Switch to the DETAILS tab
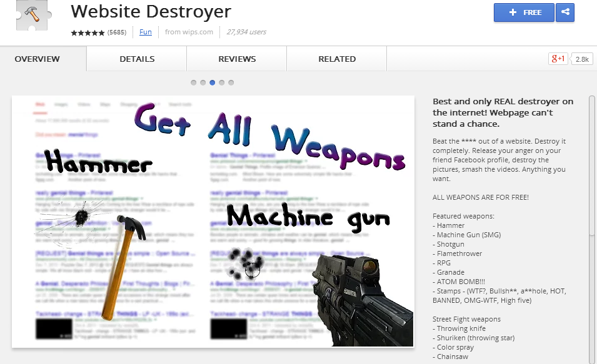This screenshot has width=597, height=364. pyautogui.click(x=137, y=59)
